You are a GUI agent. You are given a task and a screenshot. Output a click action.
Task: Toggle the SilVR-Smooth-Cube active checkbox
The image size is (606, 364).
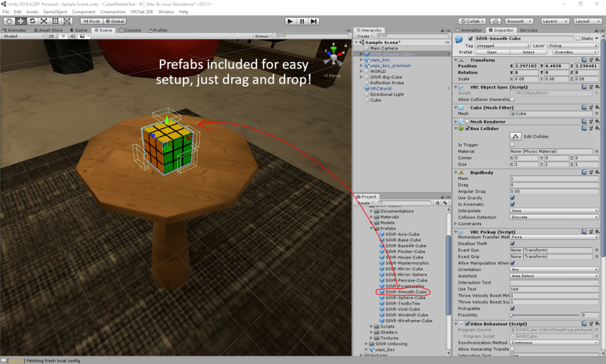[470, 39]
